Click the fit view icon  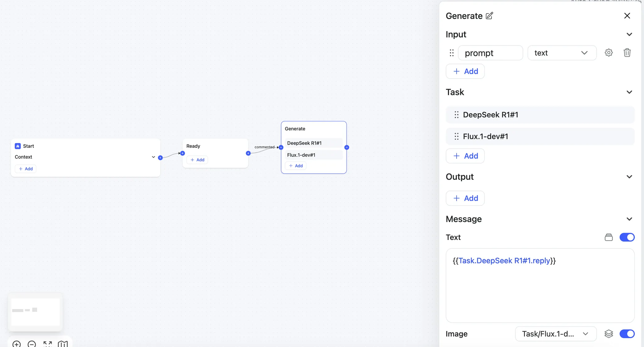47,344
